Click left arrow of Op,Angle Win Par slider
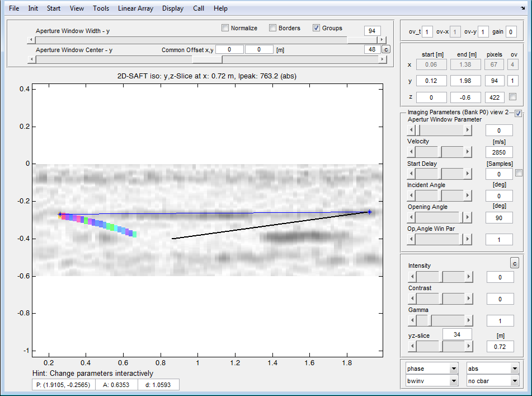The width and height of the screenshot is (532, 396). [x=411, y=239]
